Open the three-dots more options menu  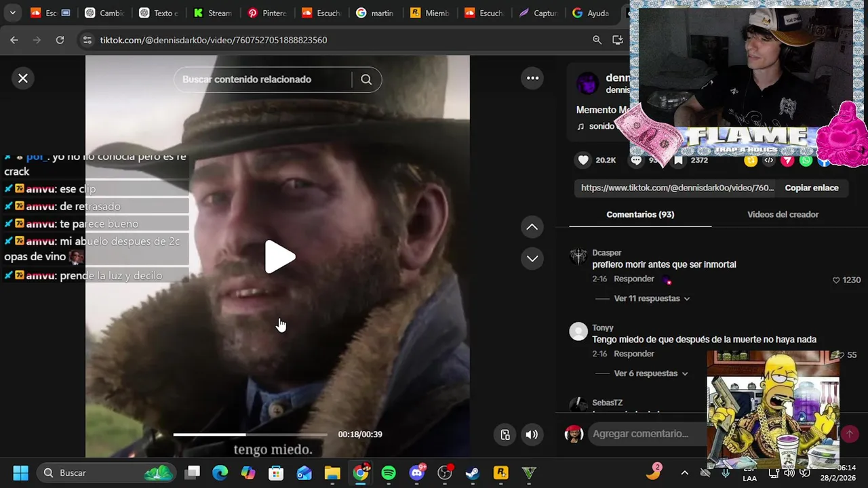click(x=532, y=79)
